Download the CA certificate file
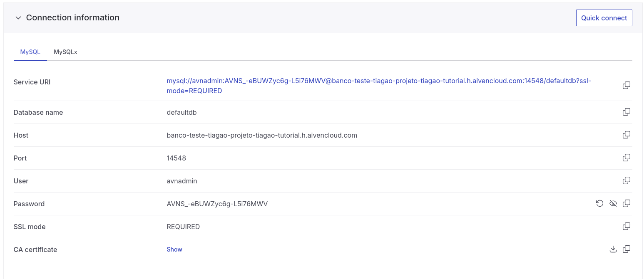The image size is (644, 279). (x=613, y=249)
